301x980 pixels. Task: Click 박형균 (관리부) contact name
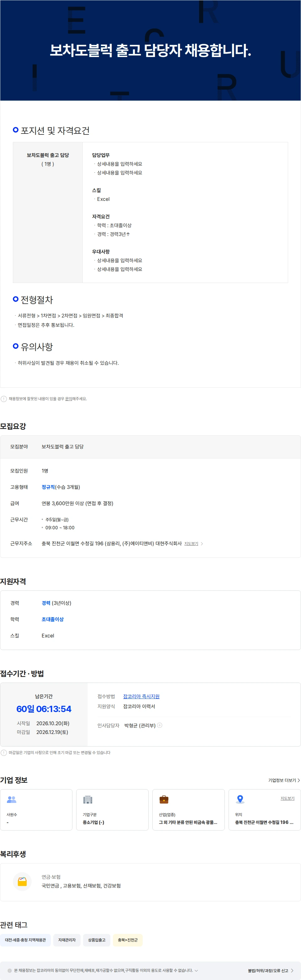140,726
